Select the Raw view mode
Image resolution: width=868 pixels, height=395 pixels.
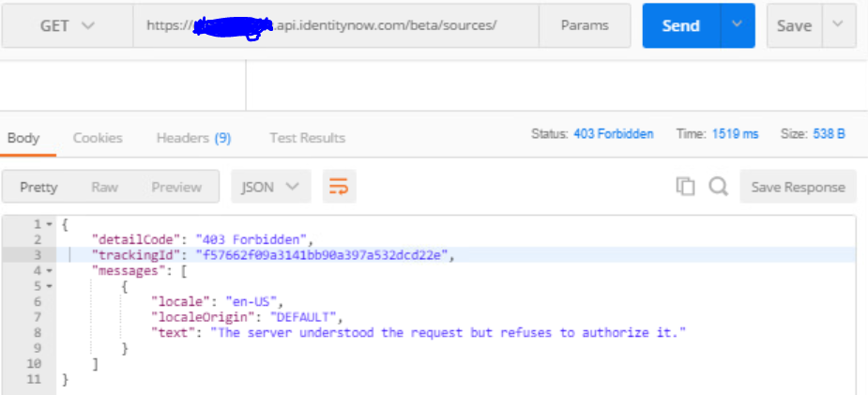[x=104, y=187]
